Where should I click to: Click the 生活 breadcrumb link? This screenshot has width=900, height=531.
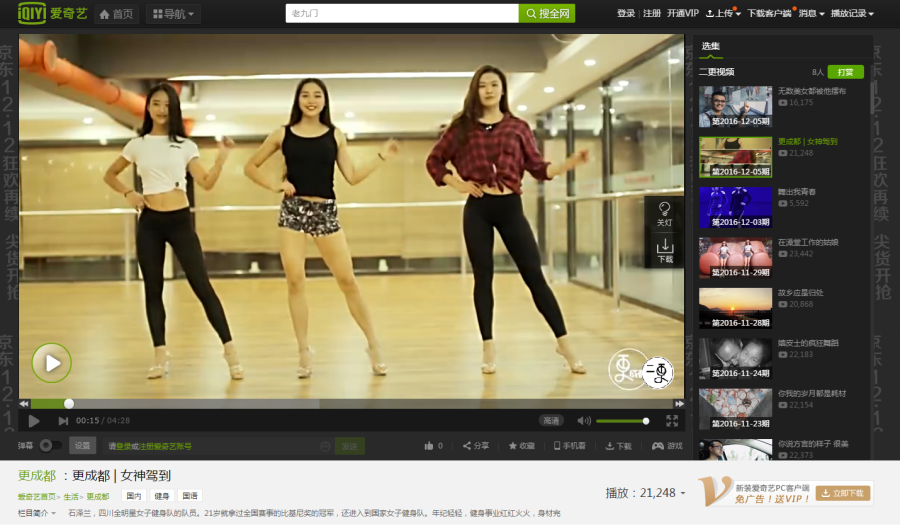click(x=71, y=497)
